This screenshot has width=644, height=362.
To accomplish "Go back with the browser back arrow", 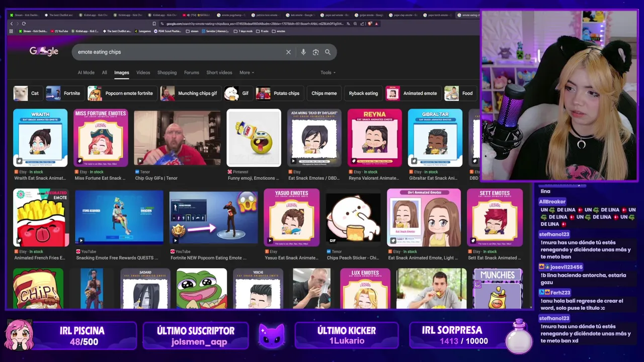I will point(12,24).
